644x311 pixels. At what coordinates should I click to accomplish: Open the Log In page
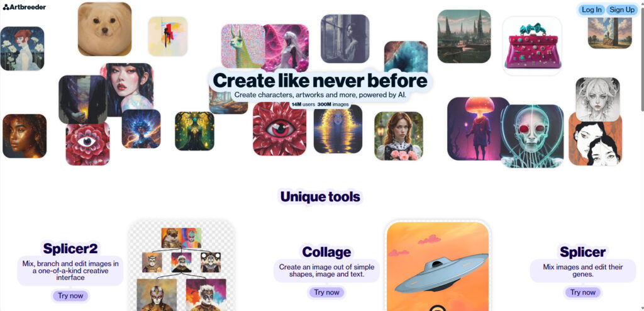click(591, 9)
